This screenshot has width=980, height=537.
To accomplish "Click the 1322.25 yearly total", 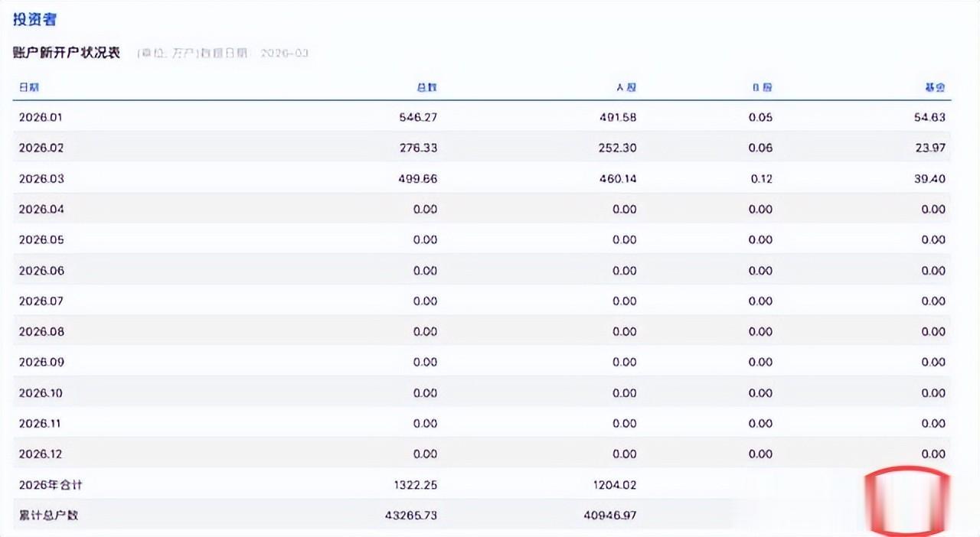I will point(414,484).
